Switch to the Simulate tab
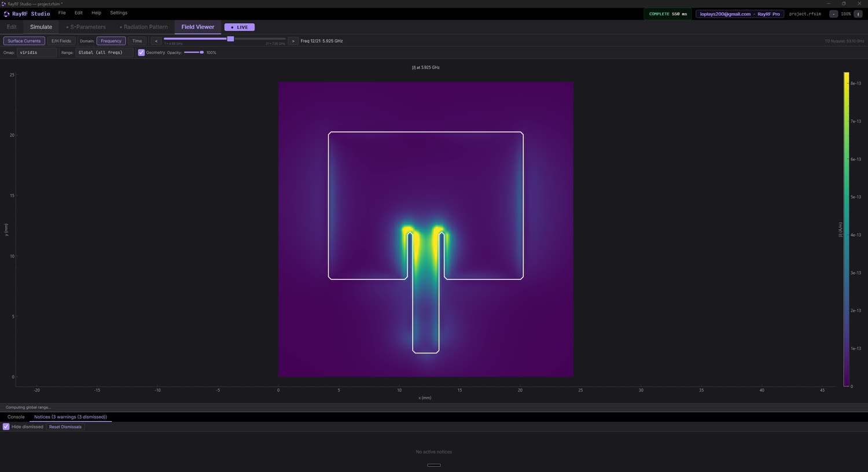This screenshot has height=472, width=868. [41, 27]
